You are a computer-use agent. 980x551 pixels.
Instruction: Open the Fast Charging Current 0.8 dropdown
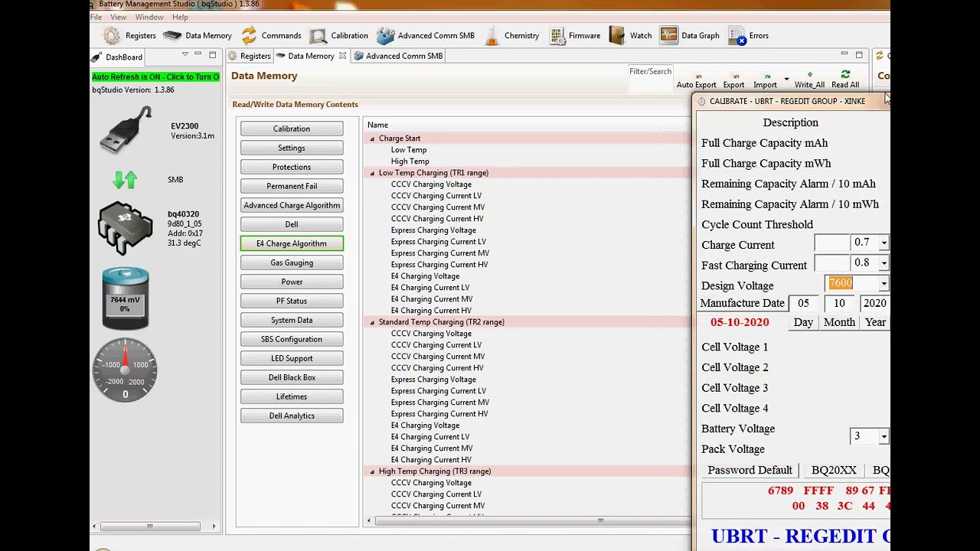pyautogui.click(x=884, y=263)
